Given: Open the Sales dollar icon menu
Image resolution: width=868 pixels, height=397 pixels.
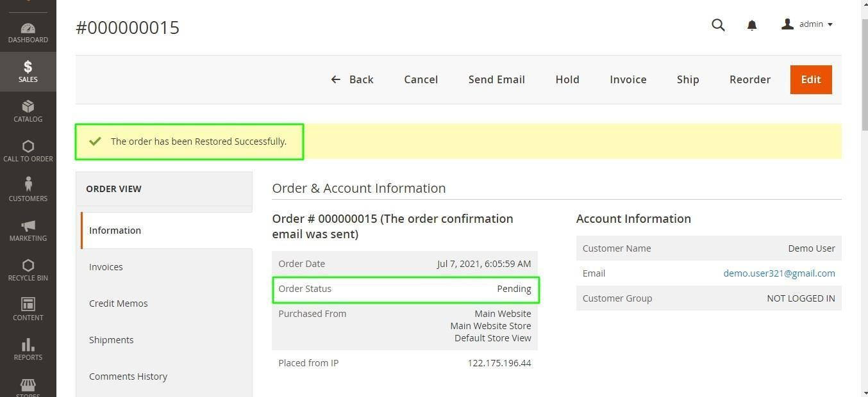Looking at the screenshot, I should point(28,71).
